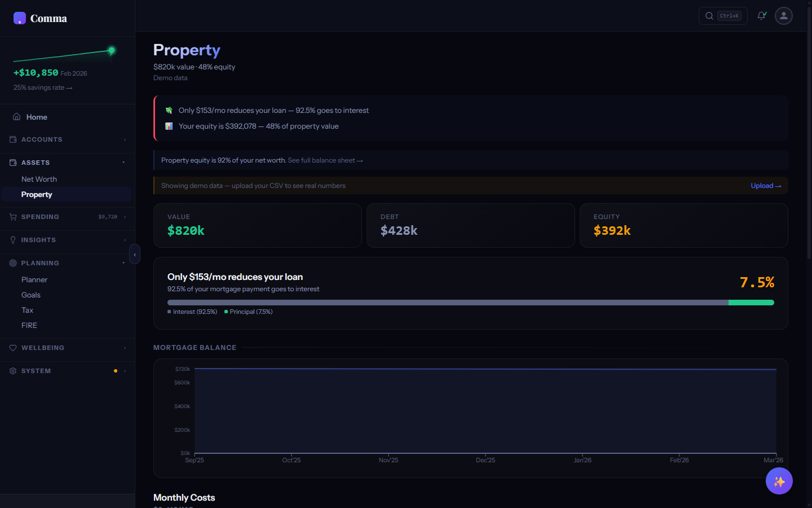Select the Insights lightbulb icon

[12, 240]
